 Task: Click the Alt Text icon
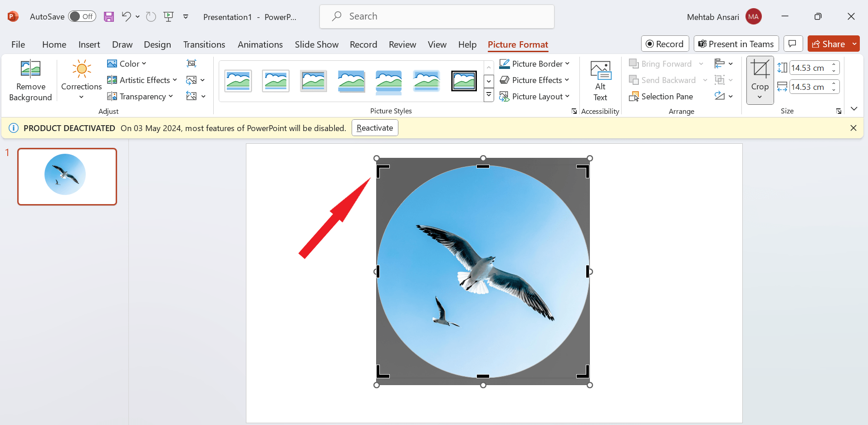tap(600, 71)
